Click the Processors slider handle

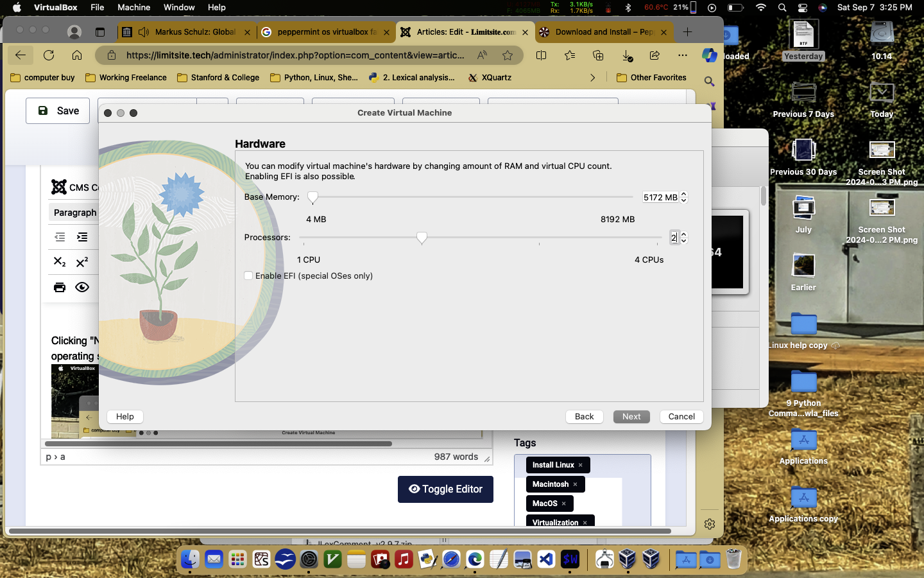click(422, 238)
